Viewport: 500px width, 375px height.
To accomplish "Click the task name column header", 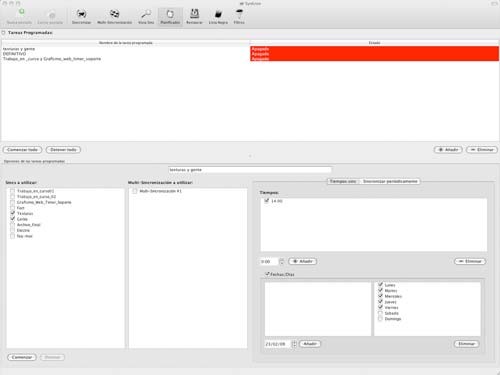I will pos(126,43).
